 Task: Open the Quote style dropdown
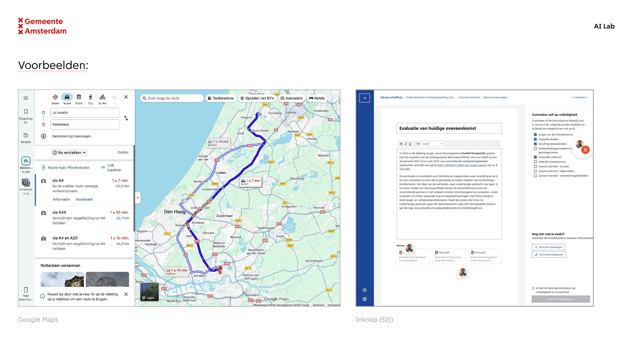(433, 144)
